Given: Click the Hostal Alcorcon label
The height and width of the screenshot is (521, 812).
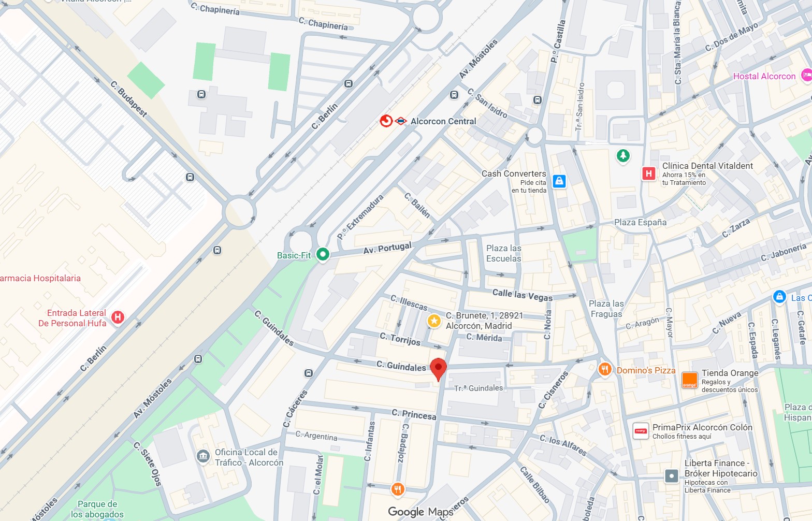Looking at the screenshot, I should [764, 76].
